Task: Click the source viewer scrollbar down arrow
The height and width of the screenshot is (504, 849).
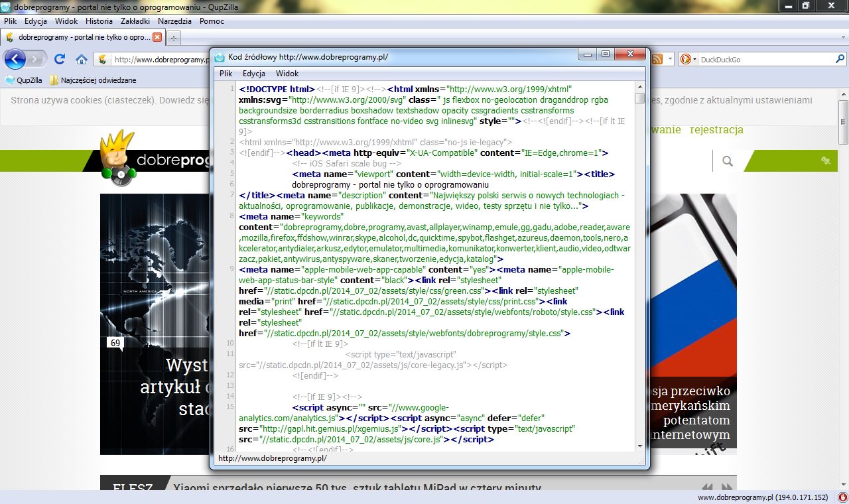Action: [639, 446]
